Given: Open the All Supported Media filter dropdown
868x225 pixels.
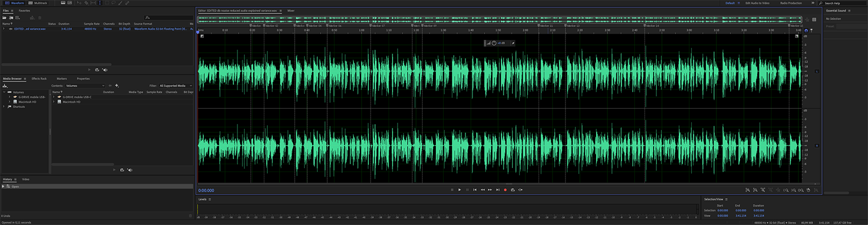Looking at the screenshot, I should pos(176,85).
